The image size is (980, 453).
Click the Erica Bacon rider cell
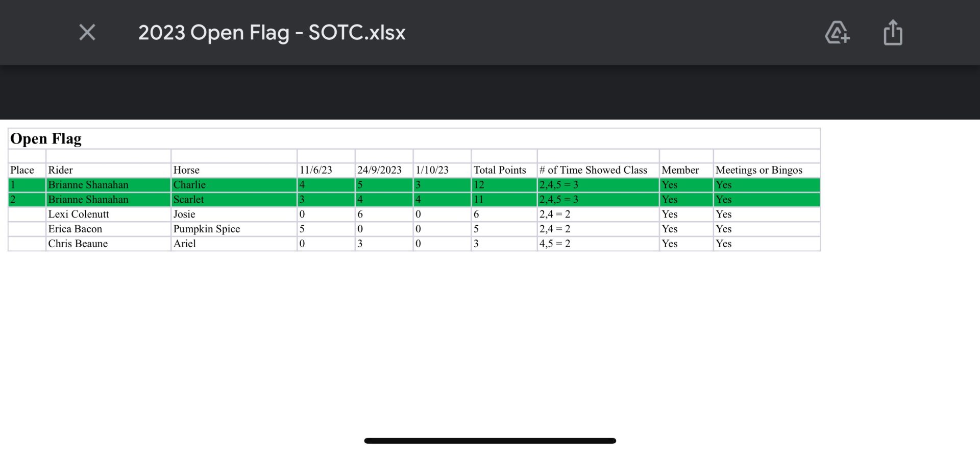point(75,229)
